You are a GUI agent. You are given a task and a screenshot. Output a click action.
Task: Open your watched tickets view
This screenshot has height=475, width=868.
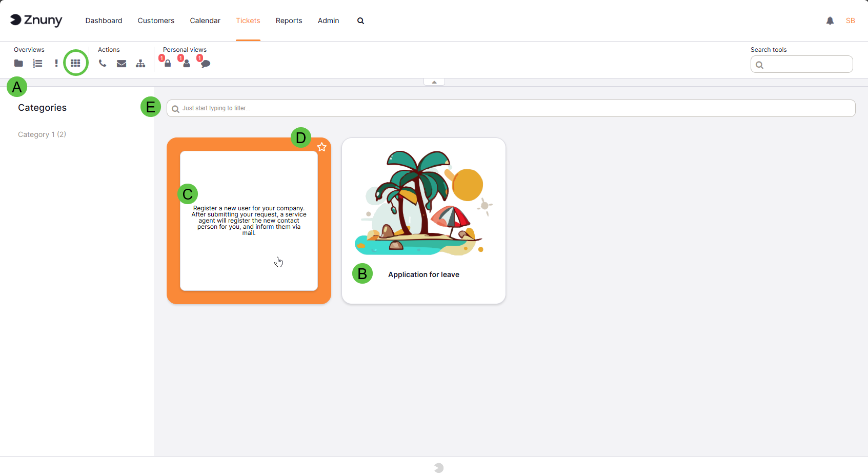(x=205, y=63)
